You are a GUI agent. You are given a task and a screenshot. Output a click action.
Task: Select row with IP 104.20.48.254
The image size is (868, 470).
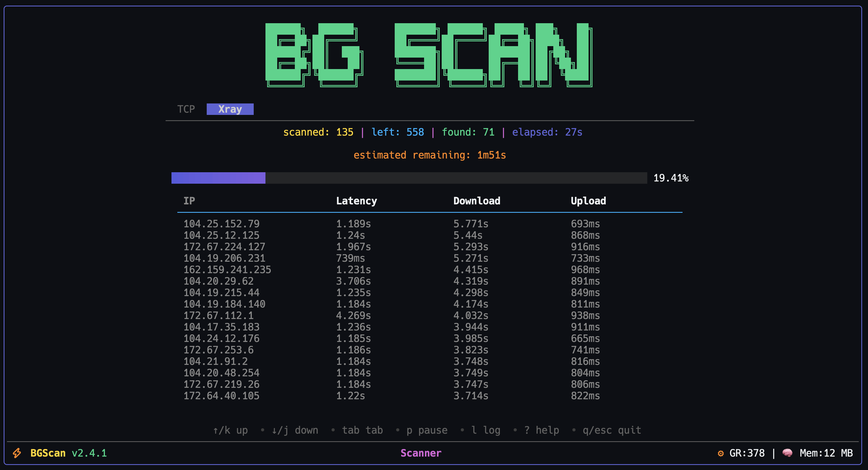(x=430, y=372)
